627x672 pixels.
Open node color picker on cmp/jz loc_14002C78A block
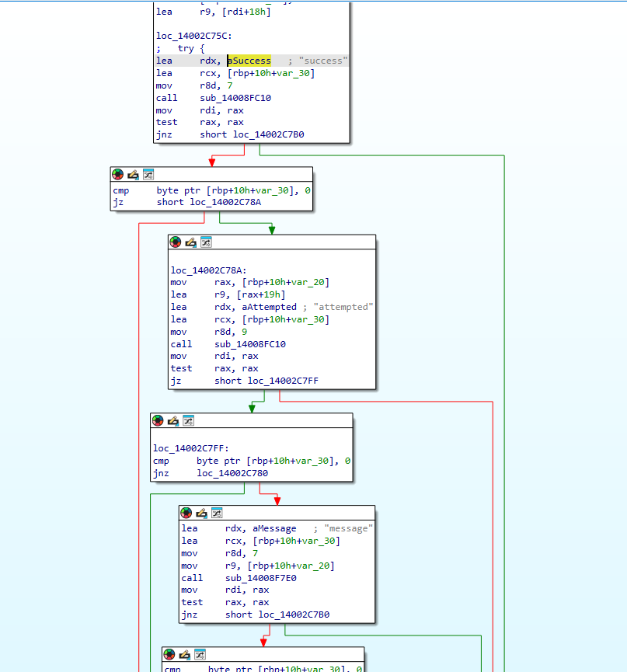tap(118, 175)
